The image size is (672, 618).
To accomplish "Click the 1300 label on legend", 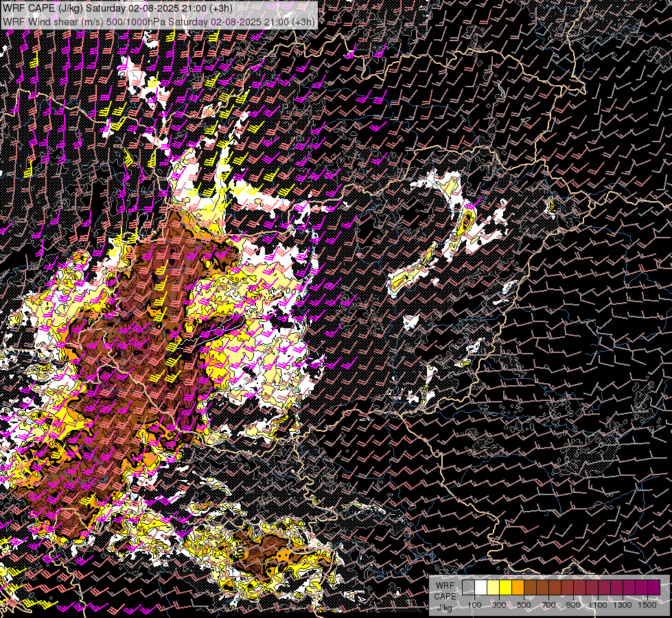I will click(x=623, y=605).
